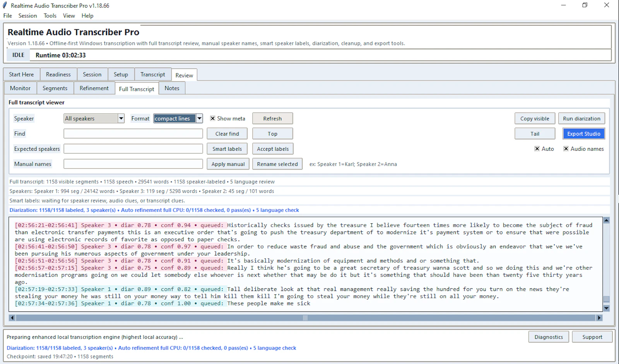Viewport: 619px width, 364px height.
Task: Click the Manual names input field
Action: (x=133, y=164)
